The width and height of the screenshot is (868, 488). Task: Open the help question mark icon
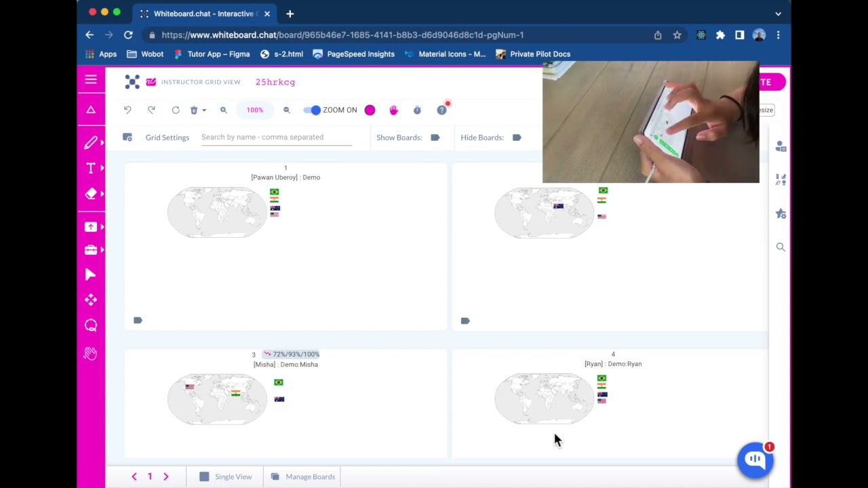(x=441, y=110)
